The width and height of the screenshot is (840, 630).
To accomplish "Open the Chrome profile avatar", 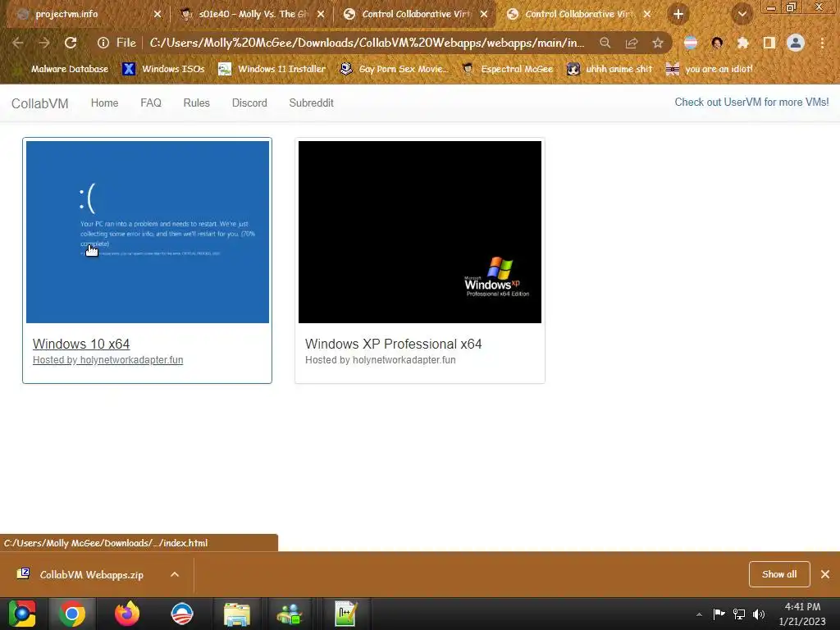I will tap(796, 43).
